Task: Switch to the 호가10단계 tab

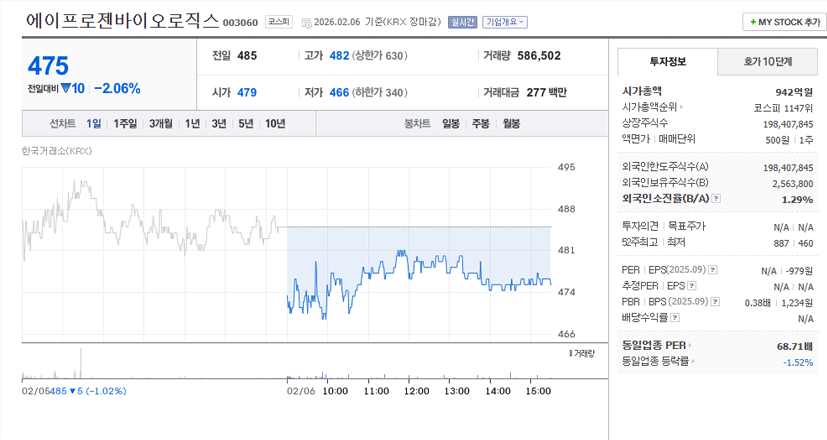Action: pos(767,62)
